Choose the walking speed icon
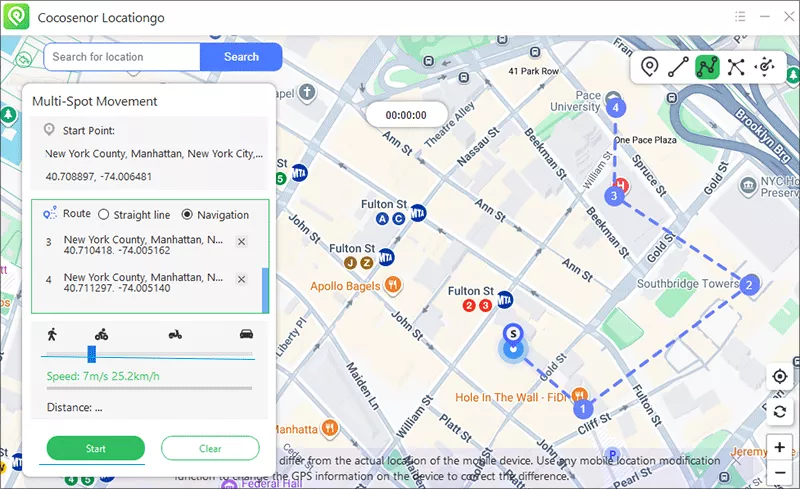800x489 pixels. (x=52, y=334)
